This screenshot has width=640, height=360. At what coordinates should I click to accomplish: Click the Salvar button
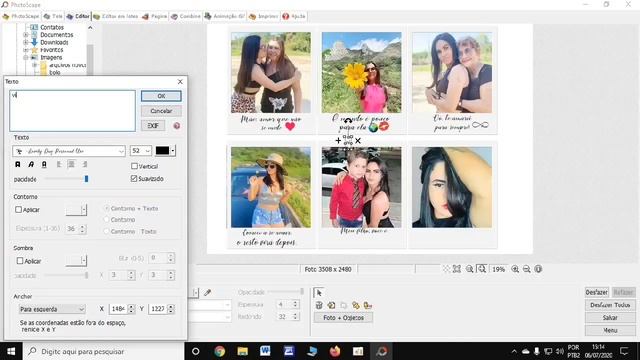[x=610, y=318]
